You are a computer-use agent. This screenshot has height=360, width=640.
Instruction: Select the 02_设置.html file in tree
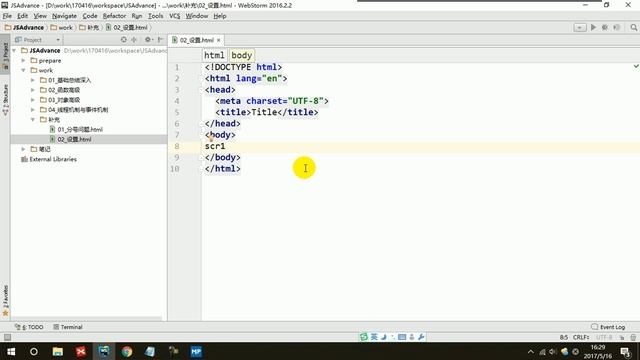pos(70,139)
